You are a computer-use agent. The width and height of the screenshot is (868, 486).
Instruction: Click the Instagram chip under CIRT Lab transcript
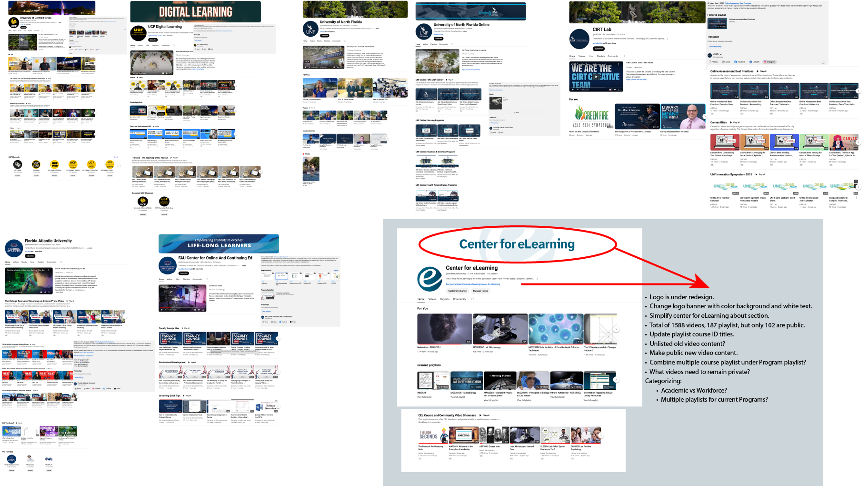click(x=769, y=62)
